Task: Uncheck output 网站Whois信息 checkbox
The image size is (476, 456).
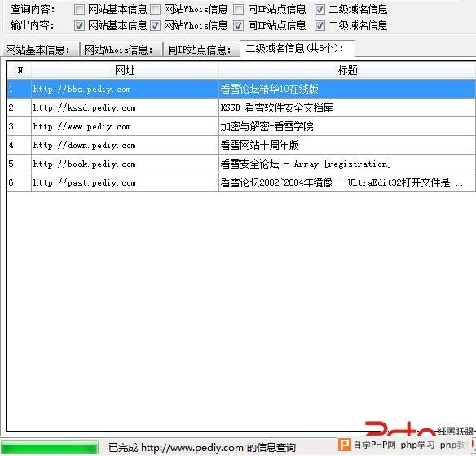Action: pyautogui.click(x=155, y=26)
